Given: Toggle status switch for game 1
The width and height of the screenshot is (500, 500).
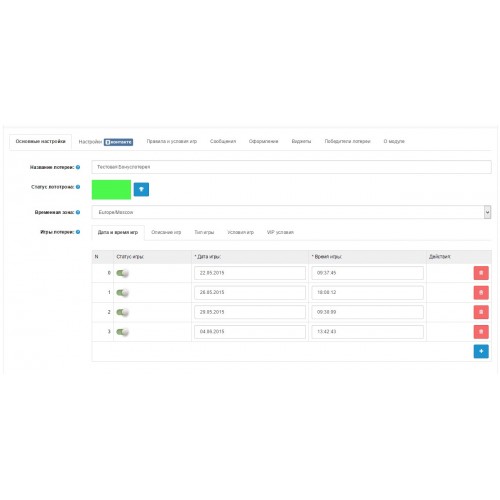Looking at the screenshot, I should (122, 293).
